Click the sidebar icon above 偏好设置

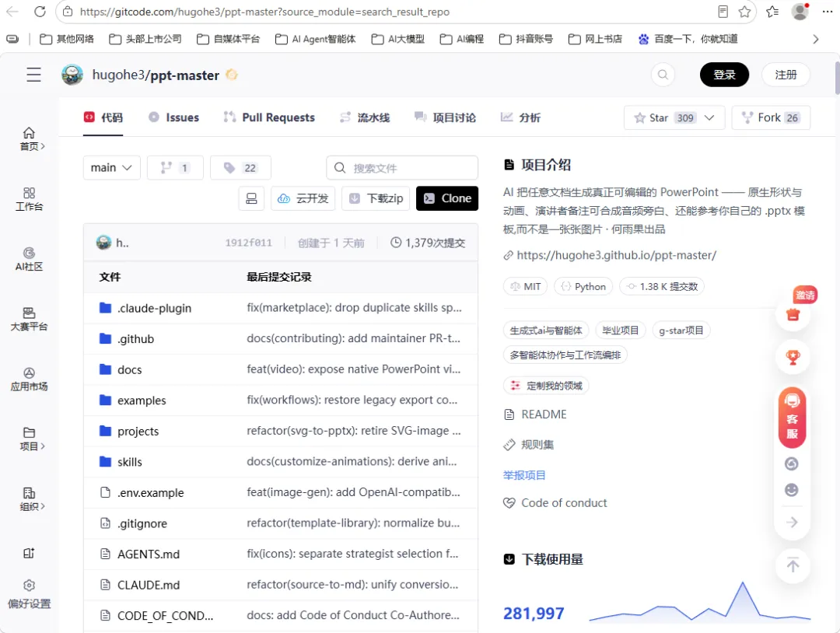tap(30, 553)
